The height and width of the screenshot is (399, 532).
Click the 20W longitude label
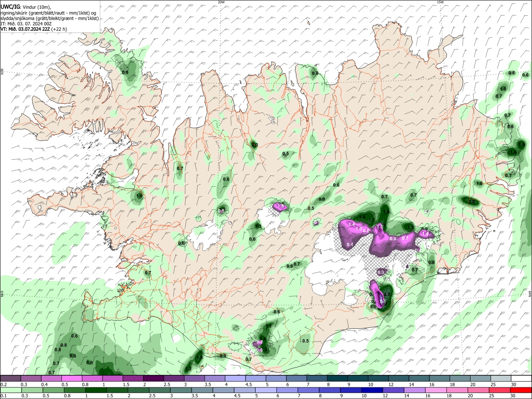(221, 2)
